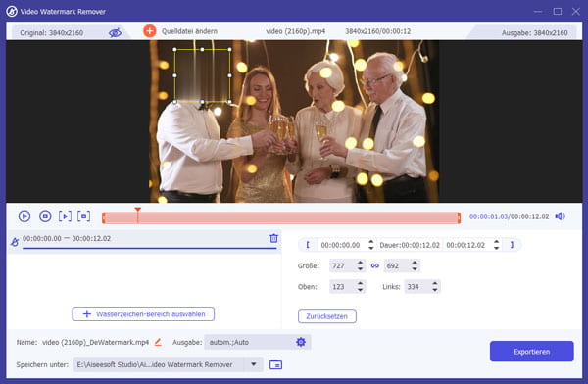Play the video preview
The width and height of the screenshot is (588, 384).
pyautogui.click(x=24, y=216)
